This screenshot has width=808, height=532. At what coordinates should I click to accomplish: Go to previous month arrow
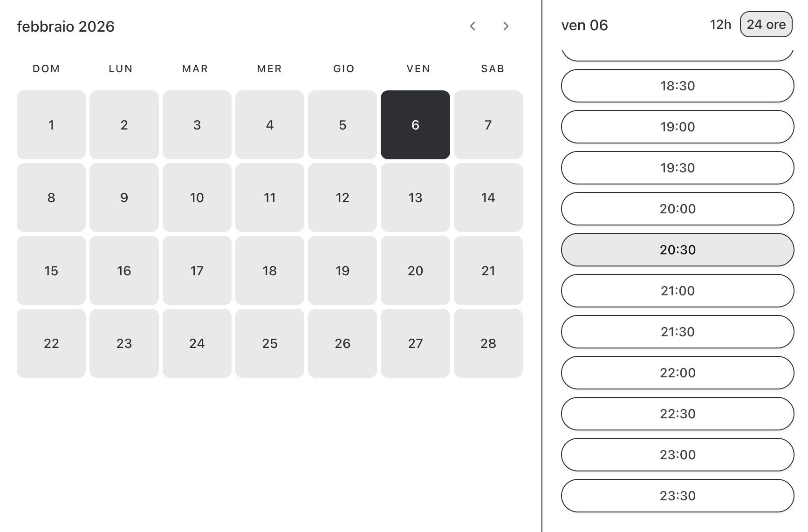point(472,26)
